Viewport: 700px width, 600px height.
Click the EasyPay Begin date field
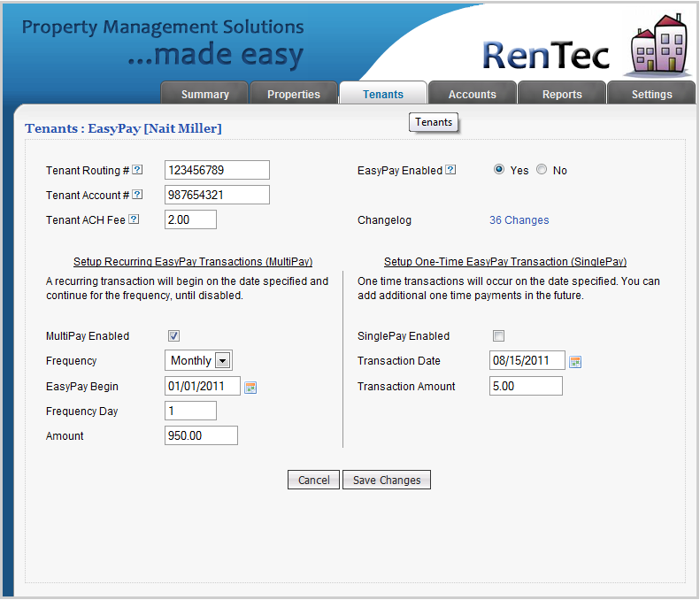(x=203, y=386)
